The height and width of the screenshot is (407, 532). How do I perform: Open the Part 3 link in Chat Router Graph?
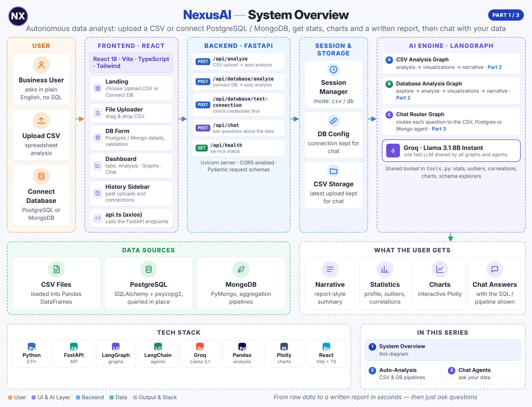click(x=439, y=129)
